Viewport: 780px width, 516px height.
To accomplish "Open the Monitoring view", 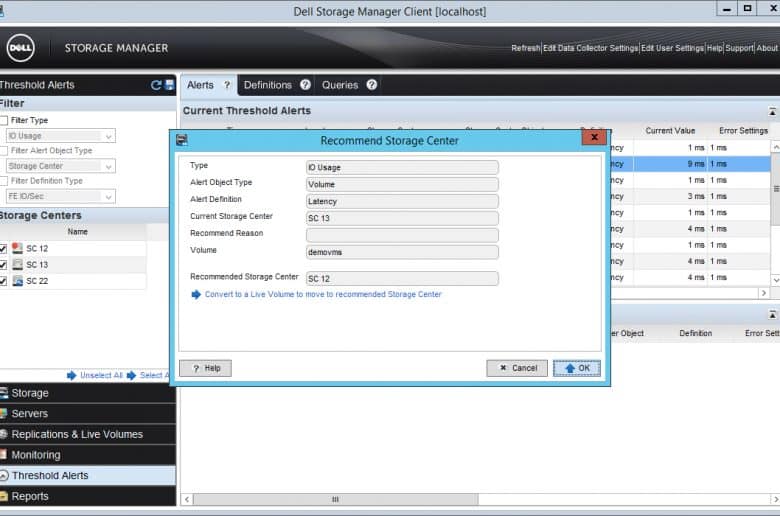I will [x=88, y=455].
